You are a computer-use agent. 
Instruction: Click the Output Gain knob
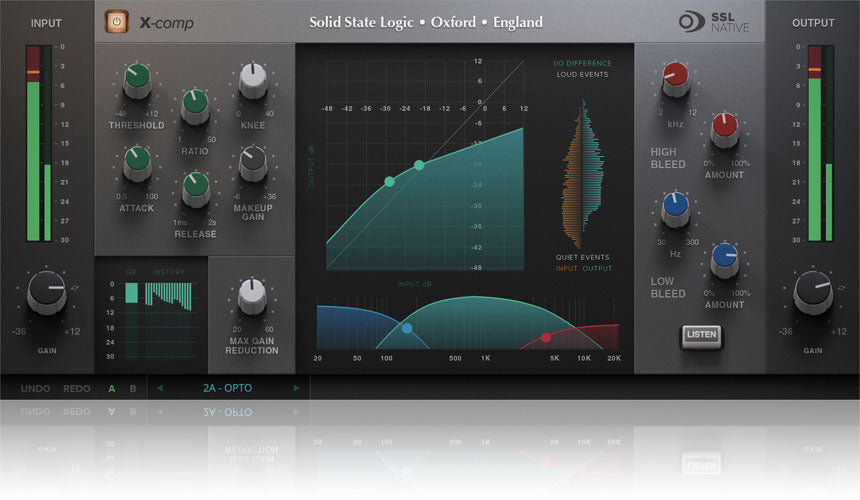click(813, 292)
